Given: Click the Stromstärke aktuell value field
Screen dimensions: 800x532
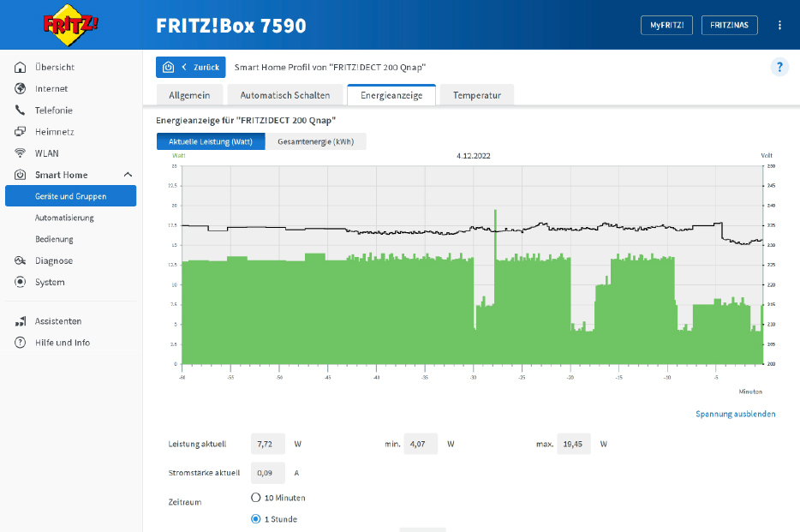Looking at the screenshot, I should click(268, 473).
